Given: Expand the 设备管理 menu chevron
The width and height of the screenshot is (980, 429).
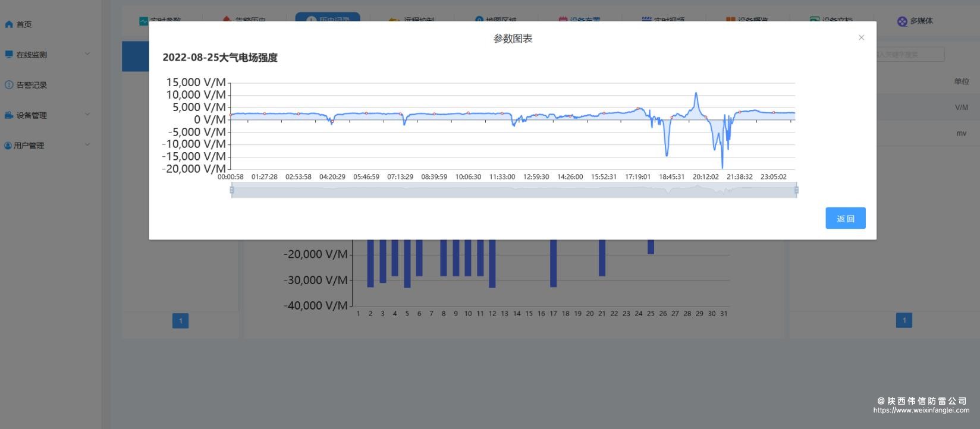Looking at the screenshot, I should point(87,115).
